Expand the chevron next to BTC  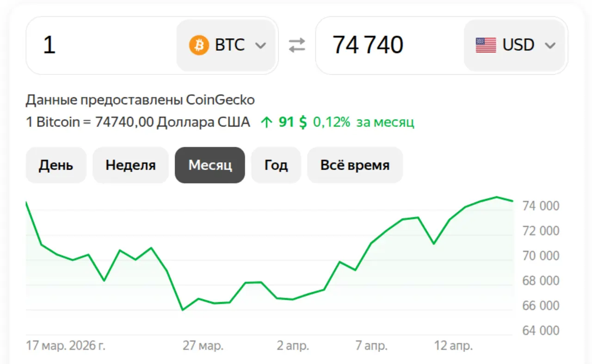pos(260,46)
